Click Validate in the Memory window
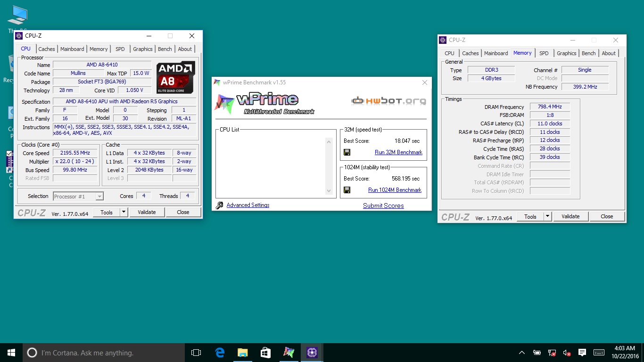 pos(570,216)
